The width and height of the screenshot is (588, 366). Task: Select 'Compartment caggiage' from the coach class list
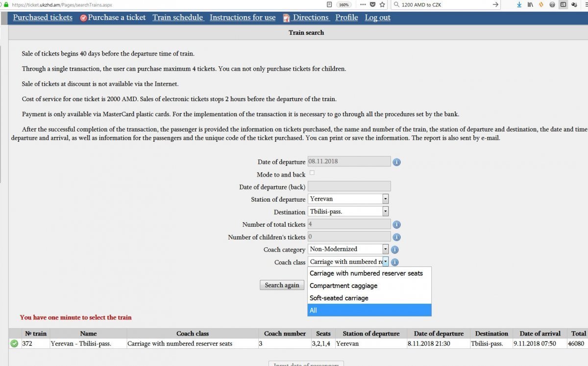point(343,286)
